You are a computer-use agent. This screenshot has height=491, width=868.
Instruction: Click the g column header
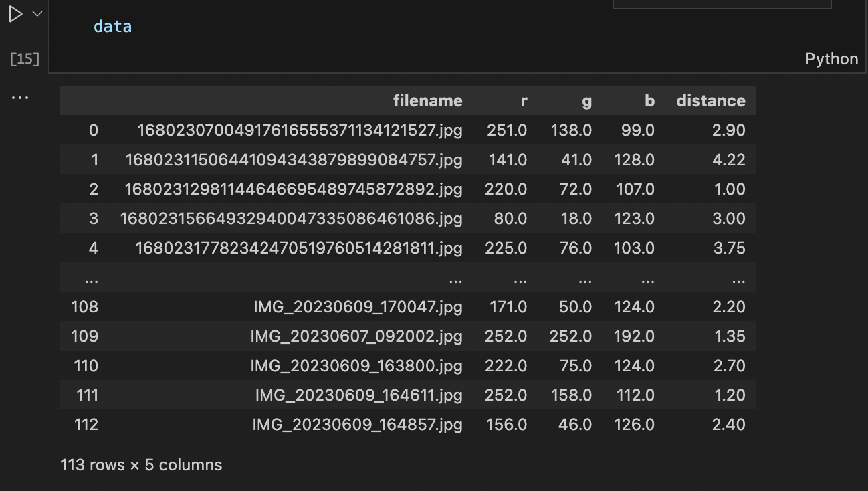(x=586, y=100)
